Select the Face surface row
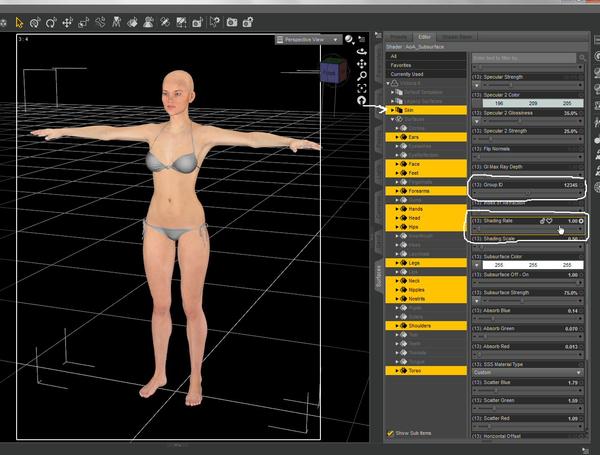The height and width of the screenshot is (455, 600). (426, 164)
